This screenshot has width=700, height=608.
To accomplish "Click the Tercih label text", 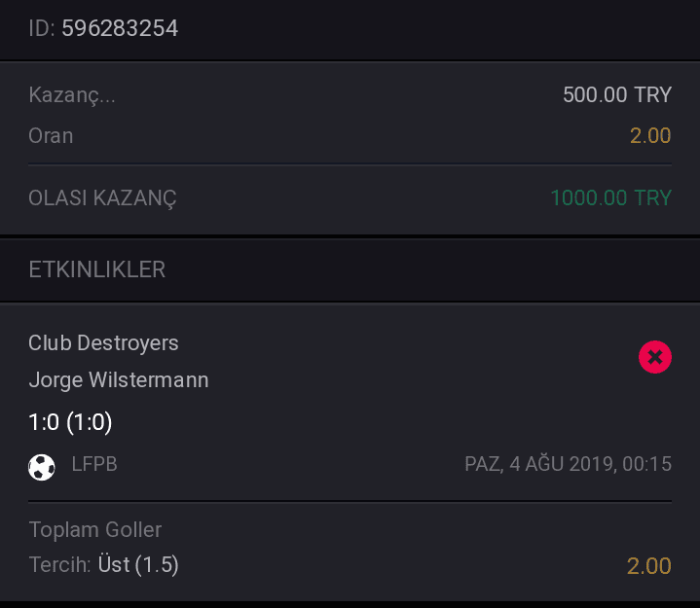I will 59,565.
